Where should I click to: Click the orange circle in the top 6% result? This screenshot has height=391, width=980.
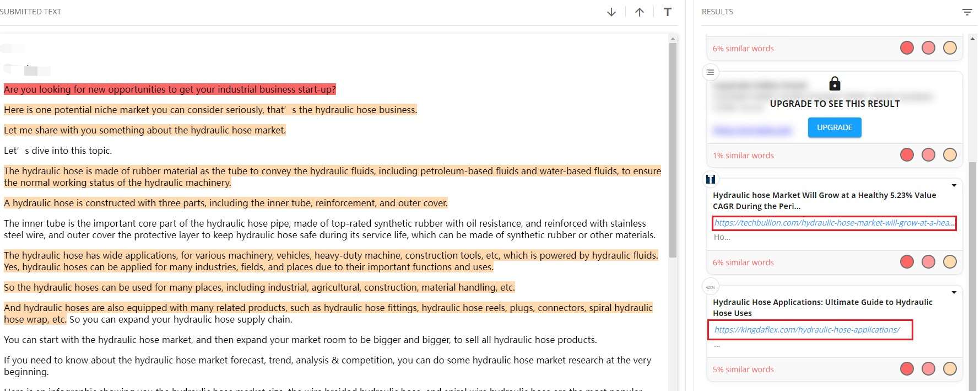[950, 48]
